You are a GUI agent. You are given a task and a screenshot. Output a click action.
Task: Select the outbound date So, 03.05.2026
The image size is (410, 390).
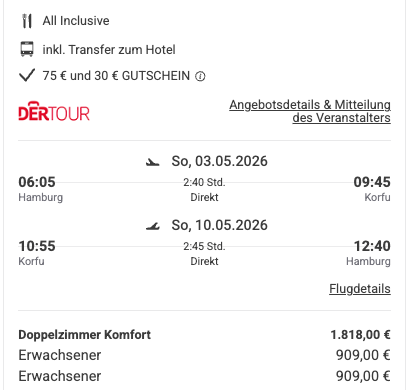click(219, 161)
